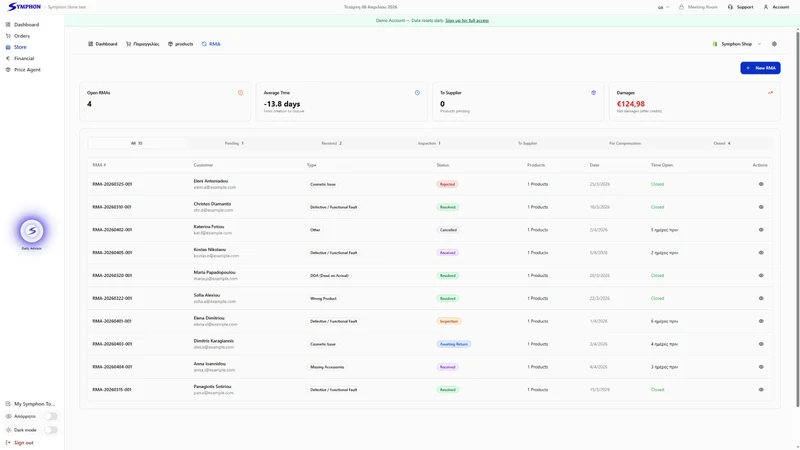View details of RMA-20260401-001 via eye icon
The image size is (800, 450).
tap(761, 321)
